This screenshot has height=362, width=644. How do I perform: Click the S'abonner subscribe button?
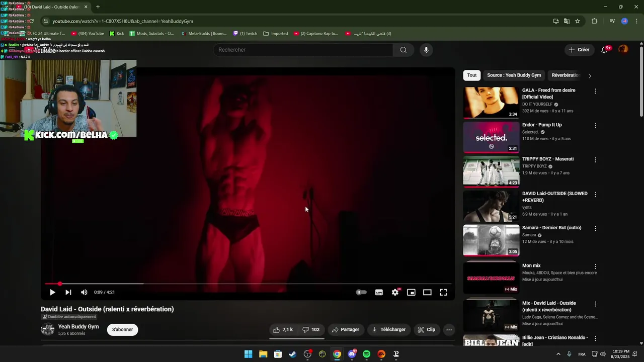122,330
